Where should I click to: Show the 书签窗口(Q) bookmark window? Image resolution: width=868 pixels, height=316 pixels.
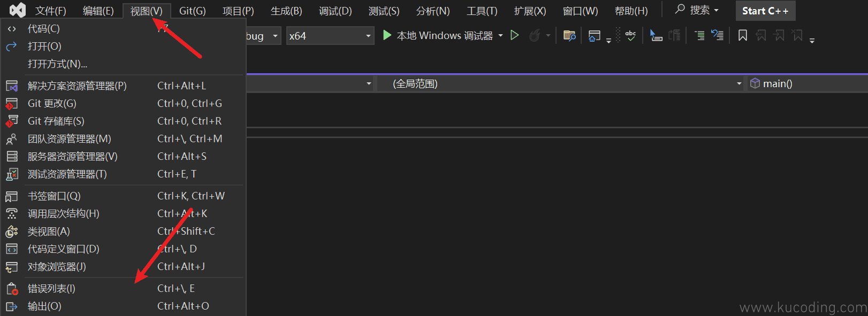[x=123, y=196]
